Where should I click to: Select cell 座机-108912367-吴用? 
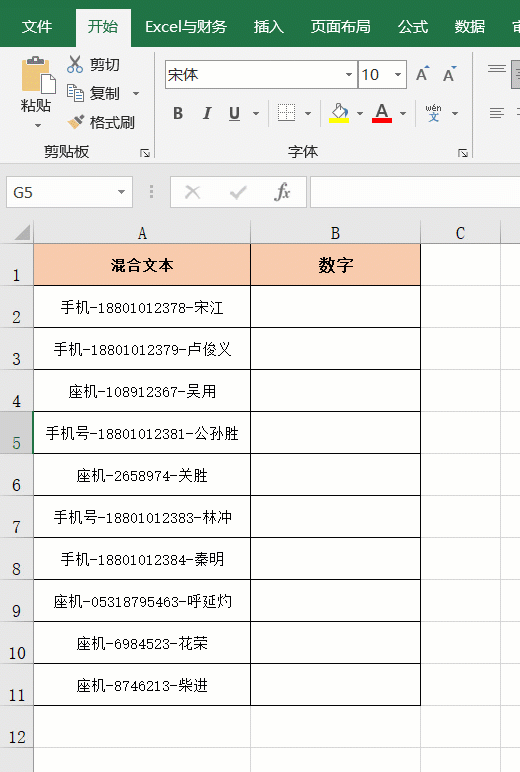pyautogui.click(x=142, y=391)
